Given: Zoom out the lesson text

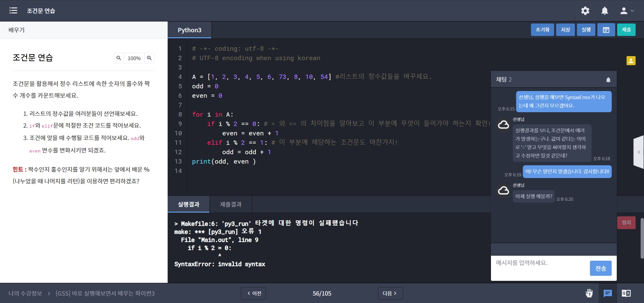Looking at the screenshot, I should pyautogui.click(x=119, y=58).
